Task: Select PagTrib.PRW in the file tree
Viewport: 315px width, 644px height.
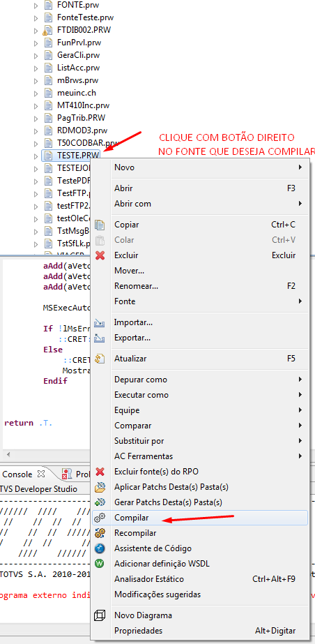Action: (x=82, y=118)
